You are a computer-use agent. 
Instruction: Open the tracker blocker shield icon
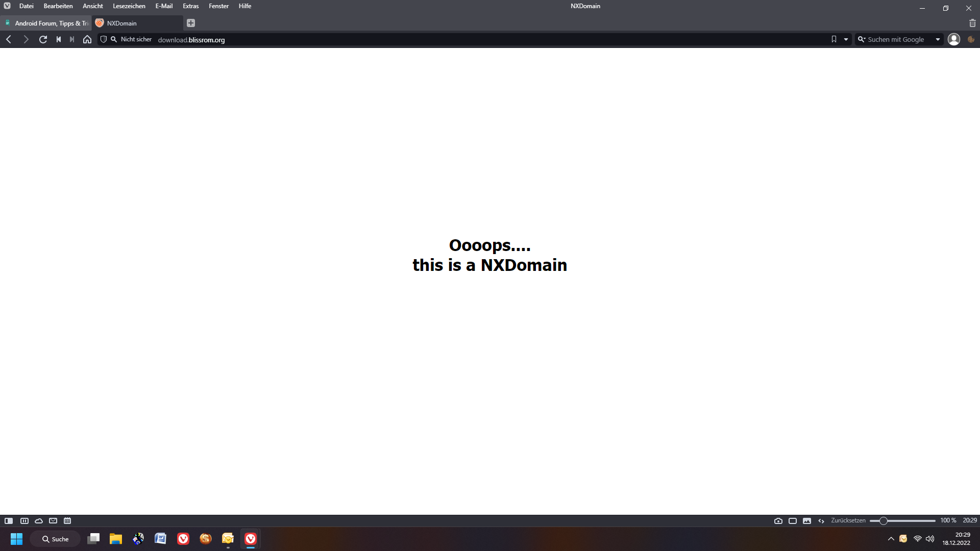pos(104,39)
